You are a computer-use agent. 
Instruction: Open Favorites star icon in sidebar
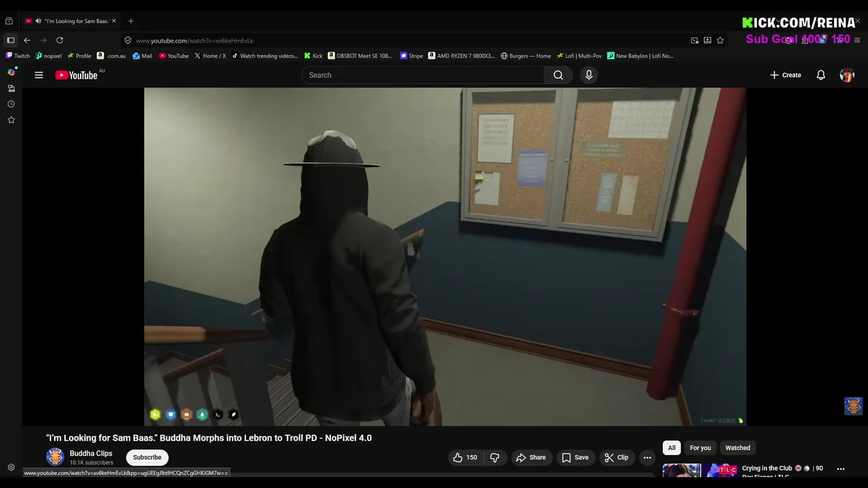11,120
